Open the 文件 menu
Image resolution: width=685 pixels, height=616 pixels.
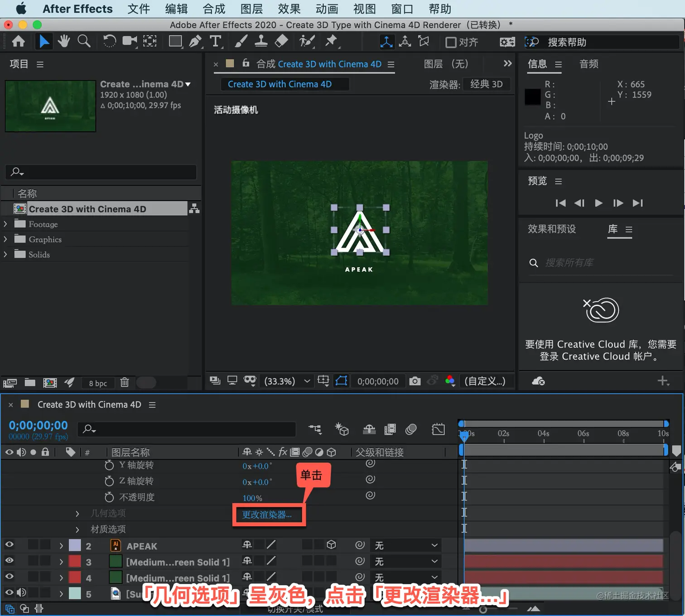pyautogui.click(x=139, y=9)
